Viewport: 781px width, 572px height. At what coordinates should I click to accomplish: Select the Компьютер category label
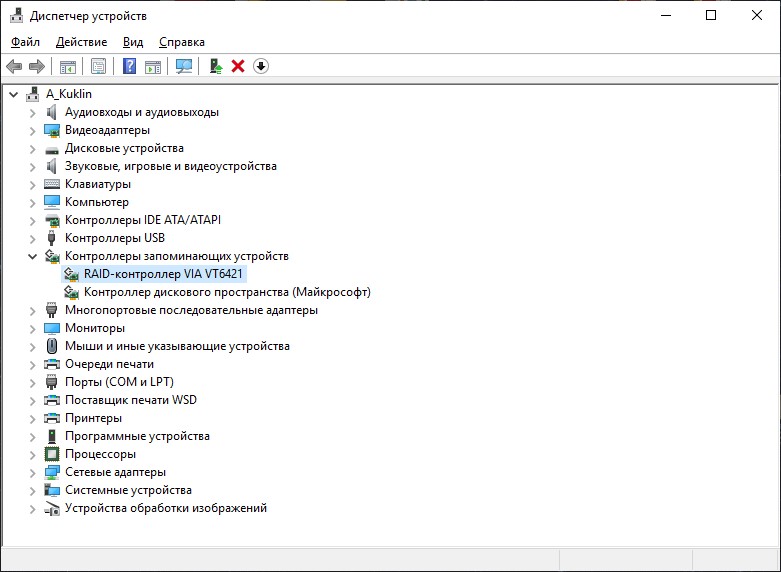[x=97, y=202]
